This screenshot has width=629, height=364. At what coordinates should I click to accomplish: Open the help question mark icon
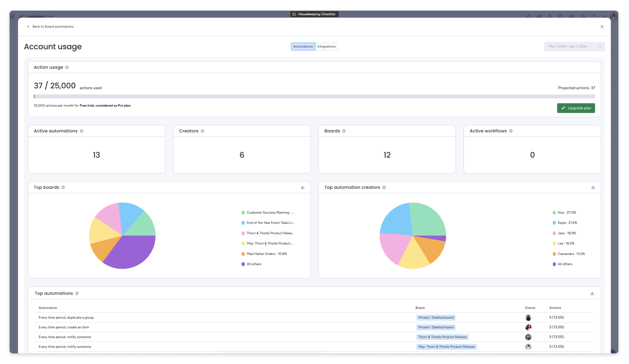594,16
